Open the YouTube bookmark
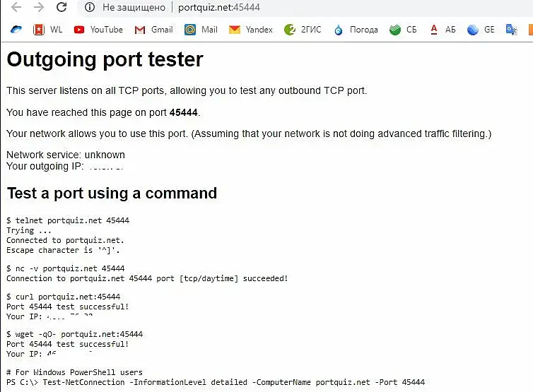The width and height of the screenshot is (533, 392). pyautogui.click(x=98, y=30)
